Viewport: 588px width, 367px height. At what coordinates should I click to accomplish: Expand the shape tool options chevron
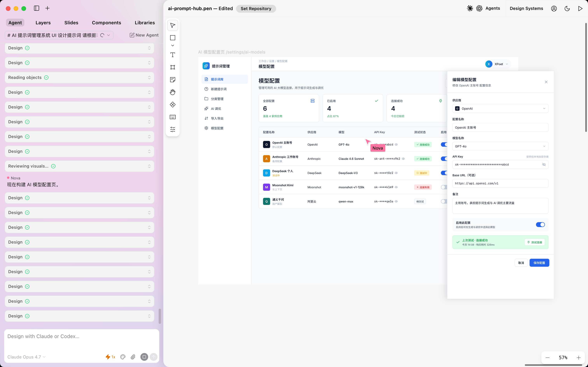(x=173, y=45)
